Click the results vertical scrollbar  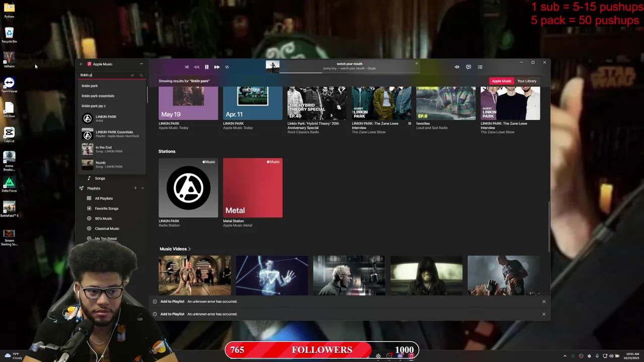coord(549,226)
